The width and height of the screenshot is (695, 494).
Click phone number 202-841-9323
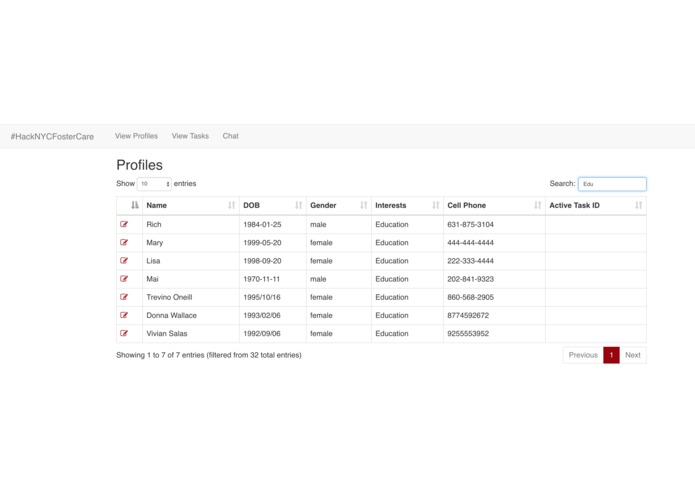click(x=470, y=279)
